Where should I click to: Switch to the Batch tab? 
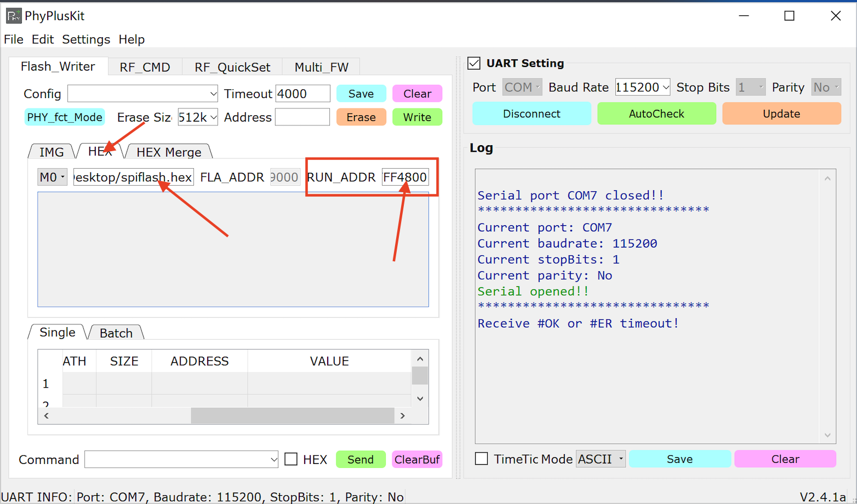point(115,333)
